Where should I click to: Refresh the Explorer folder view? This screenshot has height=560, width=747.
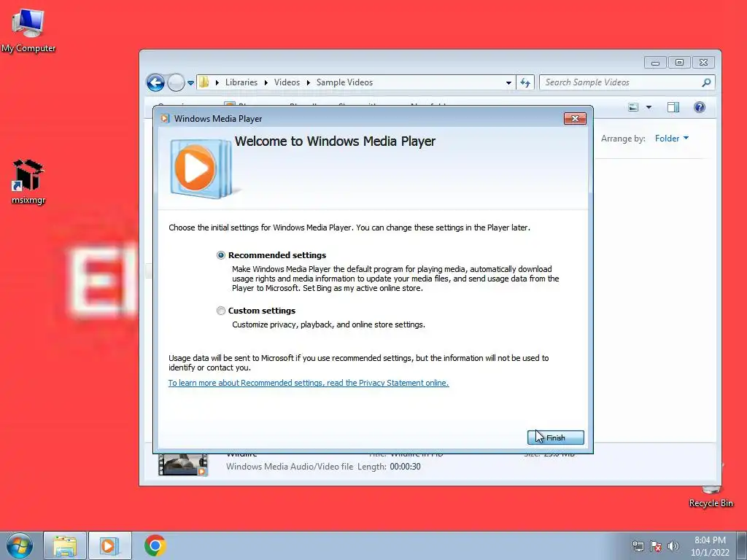(x=525, y=83)
